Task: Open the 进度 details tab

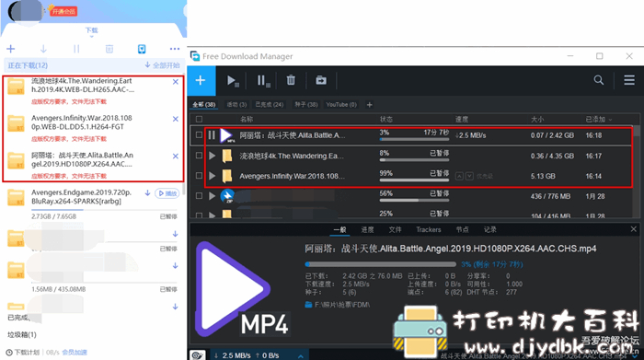Action: point(367,230)
